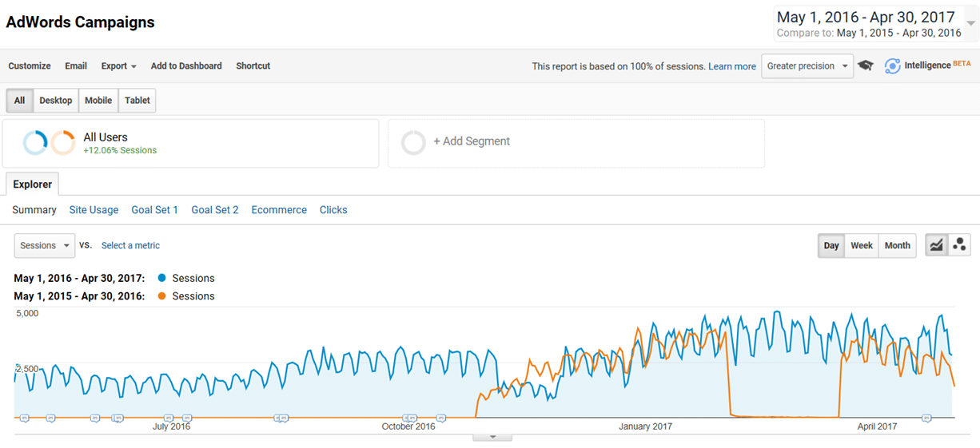This screenshot has width=980, height=448.
Task: Open the Greater precision dropdown
Action: pyautogui.click(x=807, y=66)
